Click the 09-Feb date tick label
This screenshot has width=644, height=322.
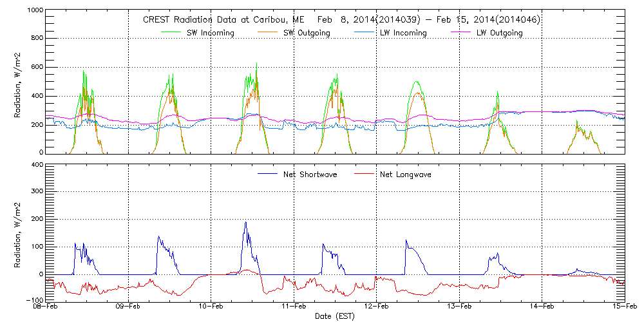click(128, 307)
